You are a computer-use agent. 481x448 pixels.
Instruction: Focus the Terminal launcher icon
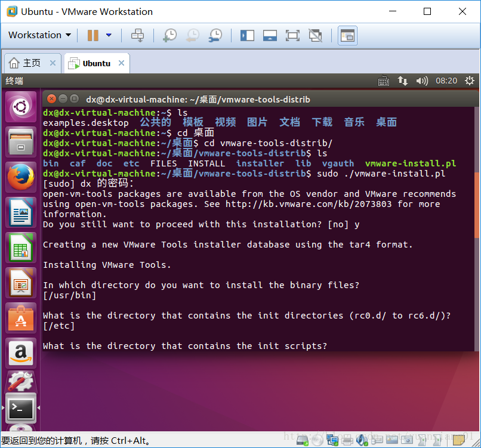(21, 409)
